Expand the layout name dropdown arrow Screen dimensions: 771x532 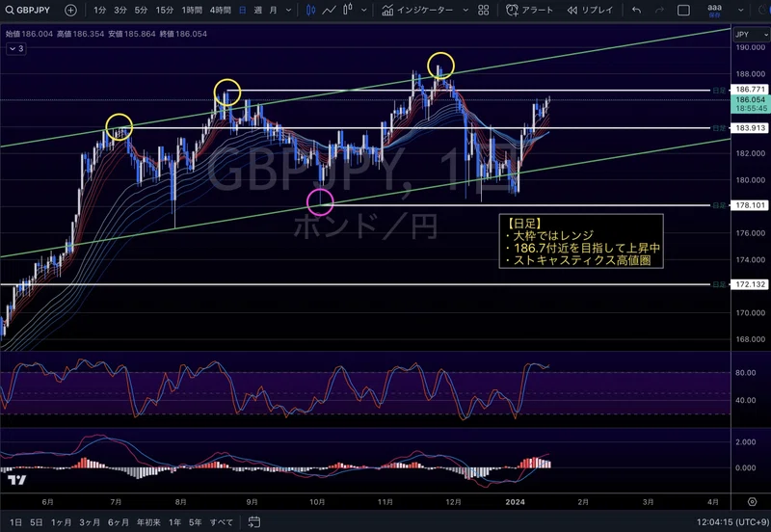coord(741,10)
